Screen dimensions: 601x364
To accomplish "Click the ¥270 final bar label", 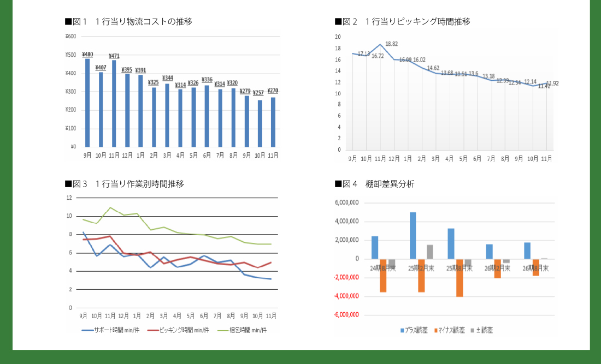I will 273,91.
